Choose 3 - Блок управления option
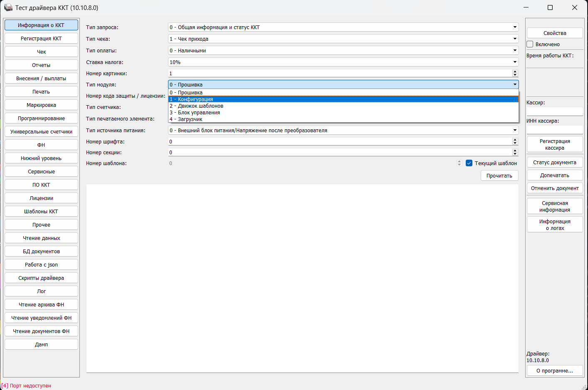Viewport: 588px width, 390px height. click(x=343, y=112)
